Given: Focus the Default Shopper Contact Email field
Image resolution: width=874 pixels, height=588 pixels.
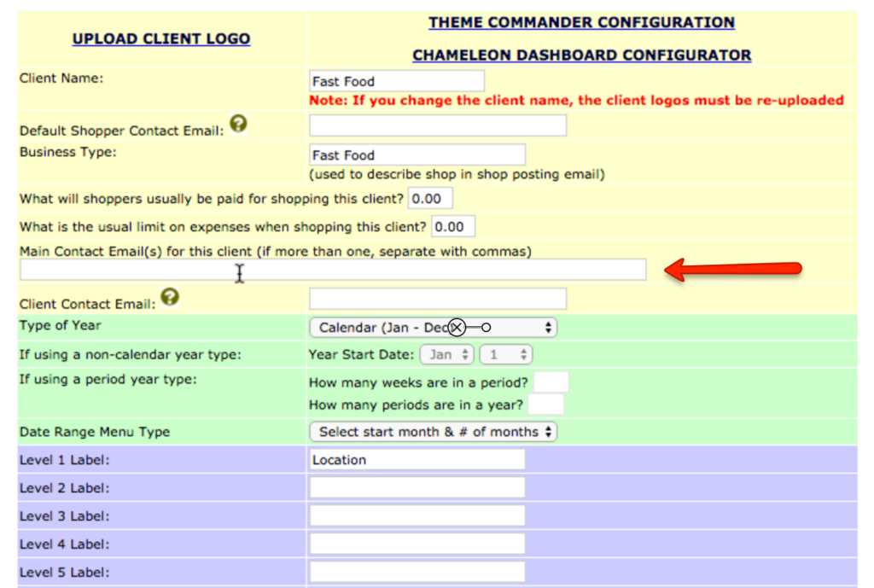Looking at the screenshot, I should 438,125.
